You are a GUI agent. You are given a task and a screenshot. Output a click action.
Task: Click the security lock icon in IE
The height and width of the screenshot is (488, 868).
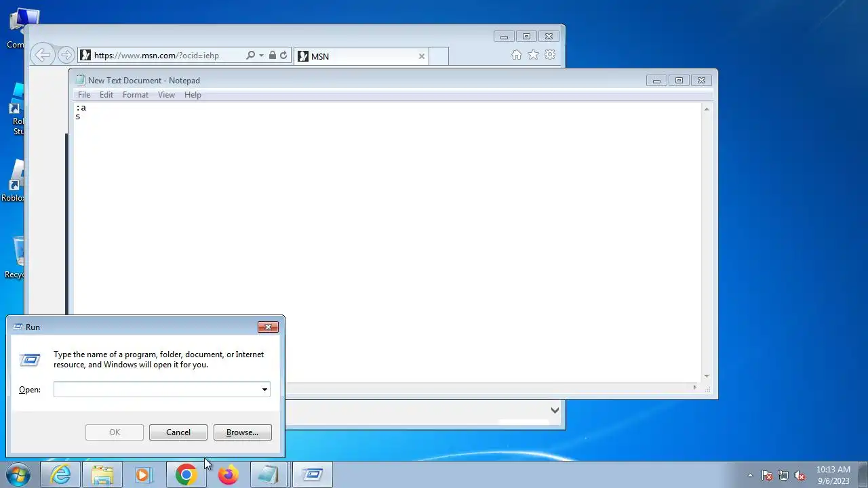(x=272, y=56)
